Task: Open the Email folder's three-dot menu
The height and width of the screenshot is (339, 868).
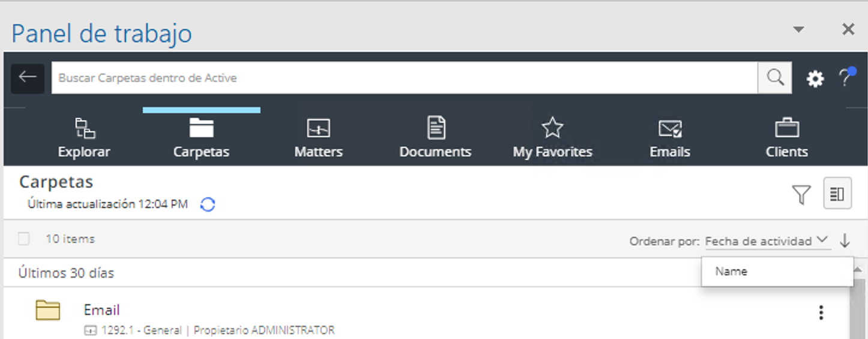Action: (x=821, y=313)
